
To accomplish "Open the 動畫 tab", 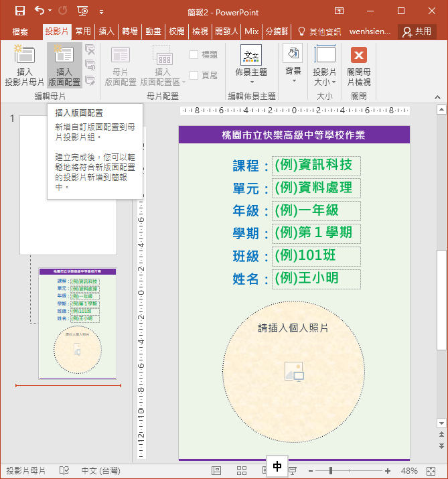I will (153, 31).
